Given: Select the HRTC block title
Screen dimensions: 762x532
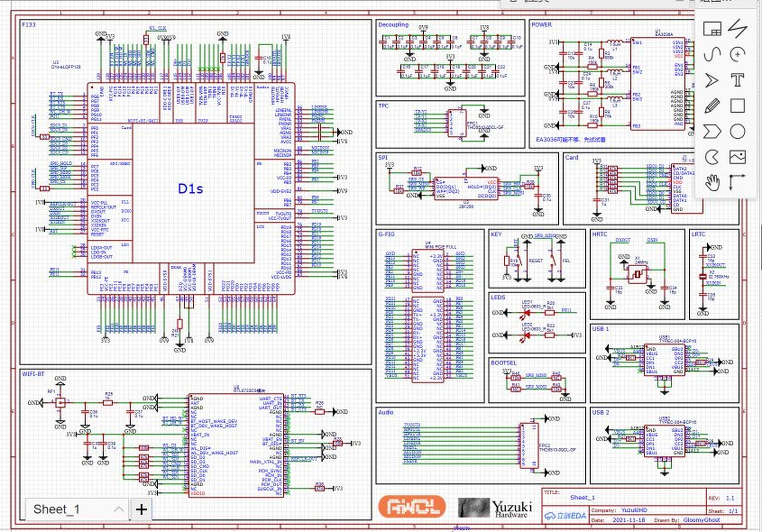Looking at the screenshot, I should 599,234.
